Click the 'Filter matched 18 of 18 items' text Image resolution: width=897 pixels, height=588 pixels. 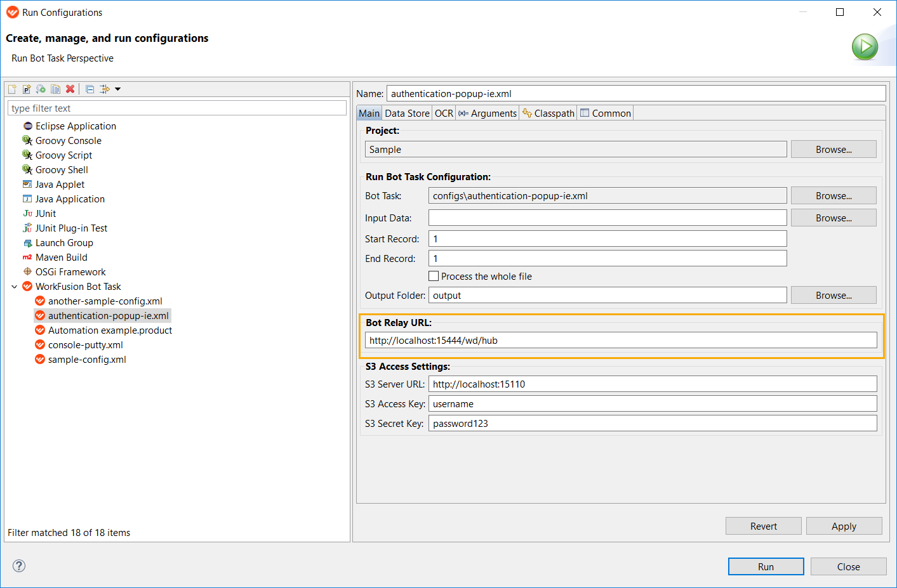pos(69,533)
